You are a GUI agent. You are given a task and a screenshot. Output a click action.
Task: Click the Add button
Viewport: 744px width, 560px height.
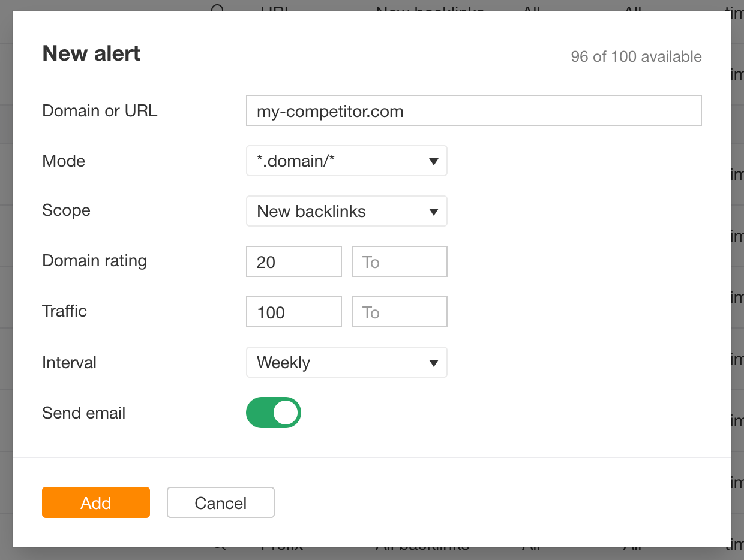tap(95, 502)
